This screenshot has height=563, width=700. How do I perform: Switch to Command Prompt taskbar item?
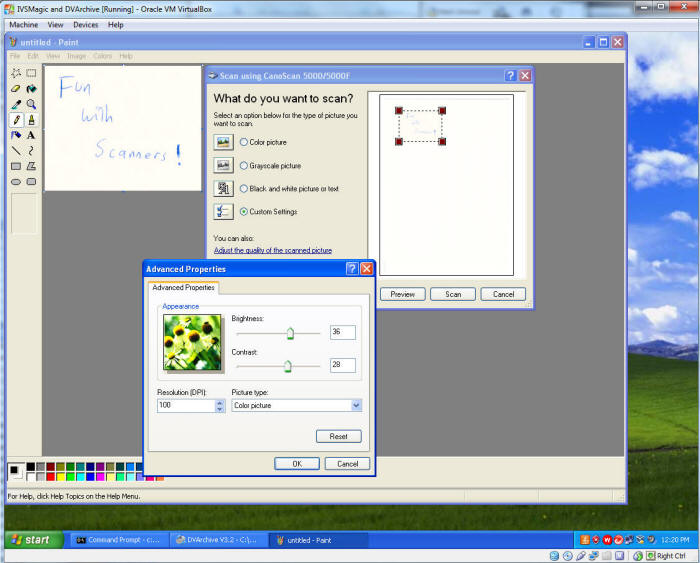pyautogui.click(x=120, y=540)
